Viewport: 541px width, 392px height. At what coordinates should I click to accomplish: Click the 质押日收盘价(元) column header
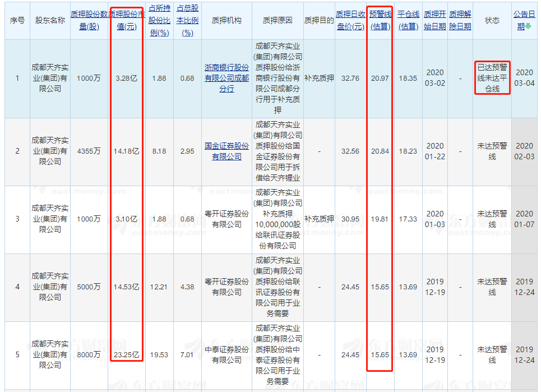click(350, 20)
